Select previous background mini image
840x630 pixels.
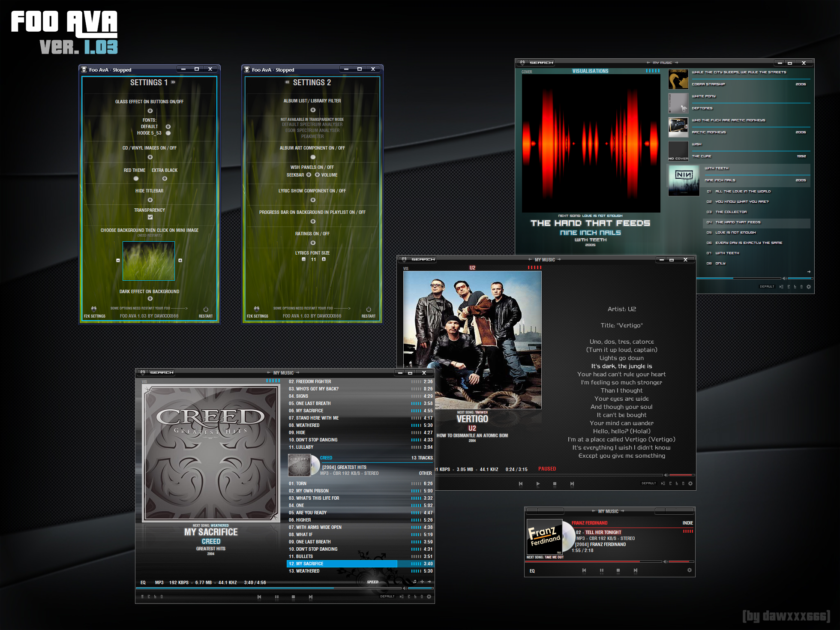pos(118,260)
